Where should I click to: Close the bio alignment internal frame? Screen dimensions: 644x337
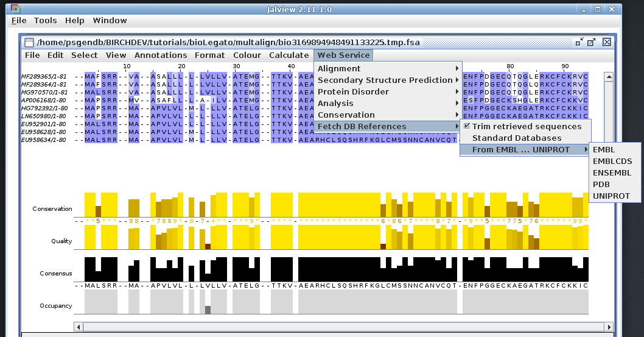(x=606, y=42)
